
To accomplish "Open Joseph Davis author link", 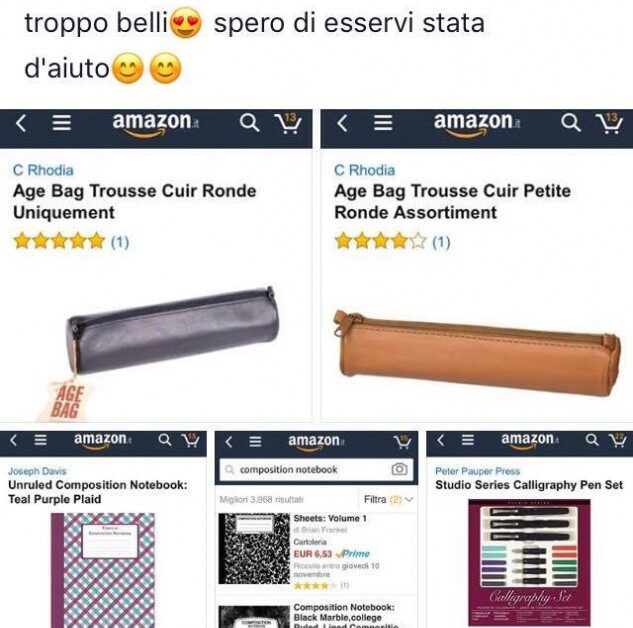I will (x=37, y=471).
